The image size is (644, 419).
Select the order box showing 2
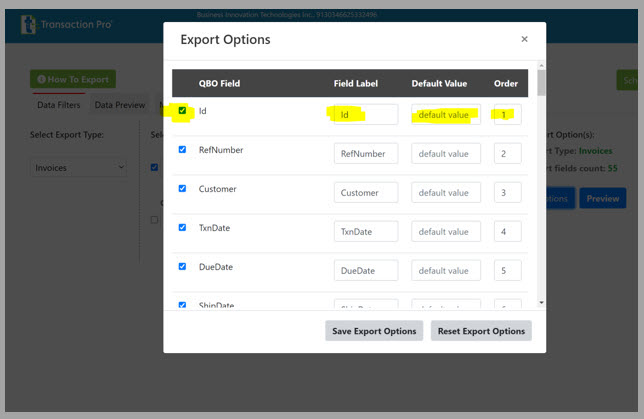point(508,154)
